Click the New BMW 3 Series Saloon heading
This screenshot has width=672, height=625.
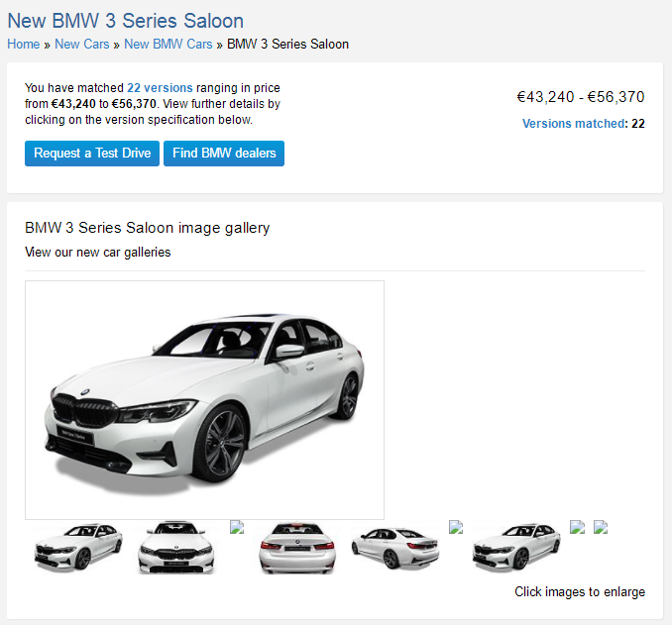[x=126, y=21]
